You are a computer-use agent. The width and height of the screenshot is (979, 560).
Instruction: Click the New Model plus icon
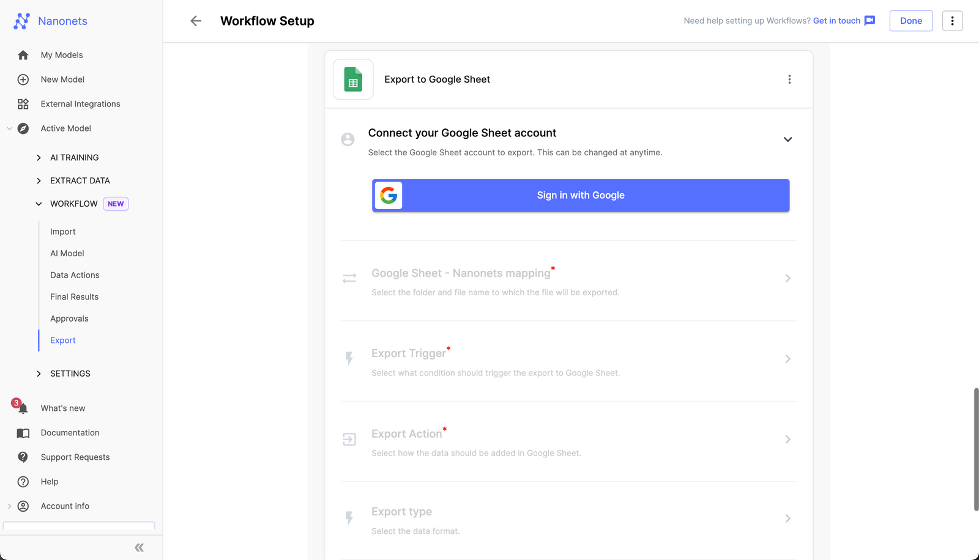pos(23,79)
